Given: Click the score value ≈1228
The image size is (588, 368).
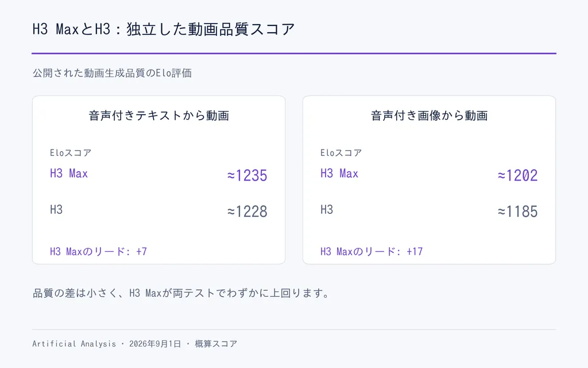Looking at the screenshot, I should pos(247,212).
